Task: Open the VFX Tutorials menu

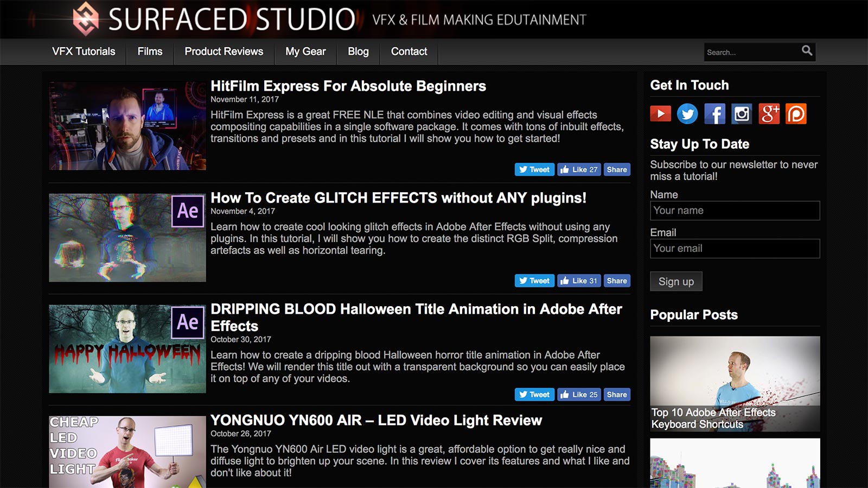Action: click(84, 52)
